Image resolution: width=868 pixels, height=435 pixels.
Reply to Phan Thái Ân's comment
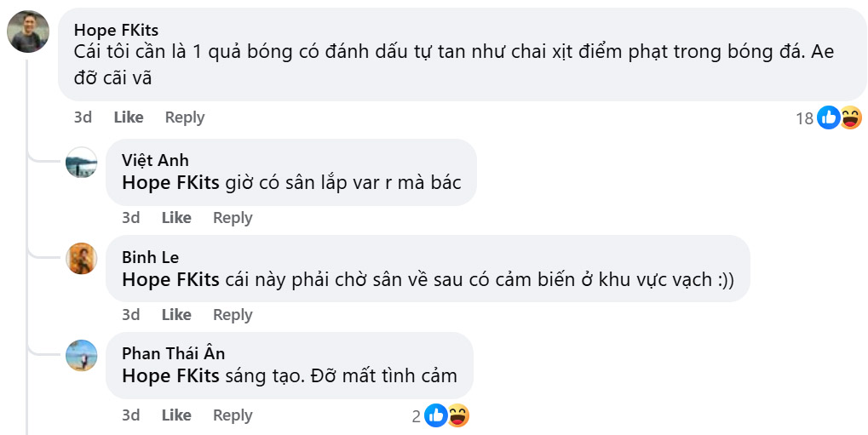(233, 415)
